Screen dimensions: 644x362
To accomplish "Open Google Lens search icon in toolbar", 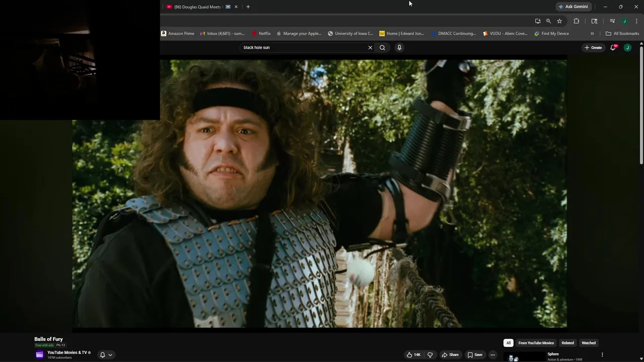I will [594, 21].
